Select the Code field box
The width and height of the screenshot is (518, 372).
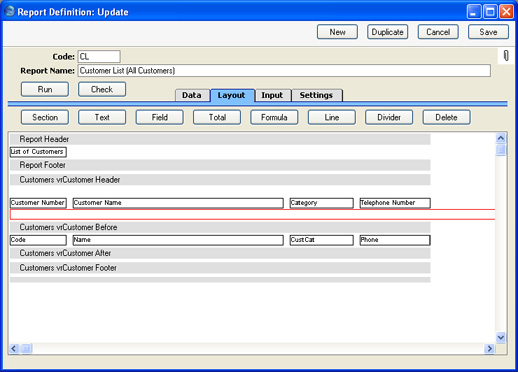[38, 240]
